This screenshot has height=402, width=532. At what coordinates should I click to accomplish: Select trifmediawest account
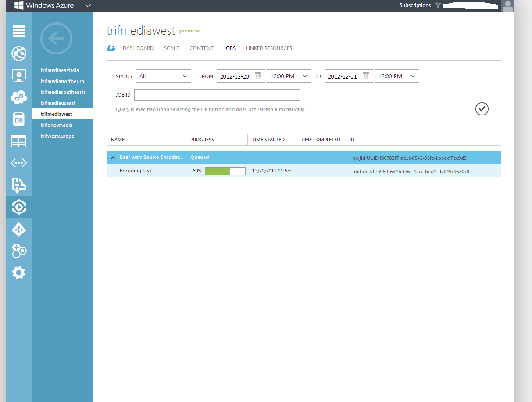pyautogui.click(x=62, y=114)
